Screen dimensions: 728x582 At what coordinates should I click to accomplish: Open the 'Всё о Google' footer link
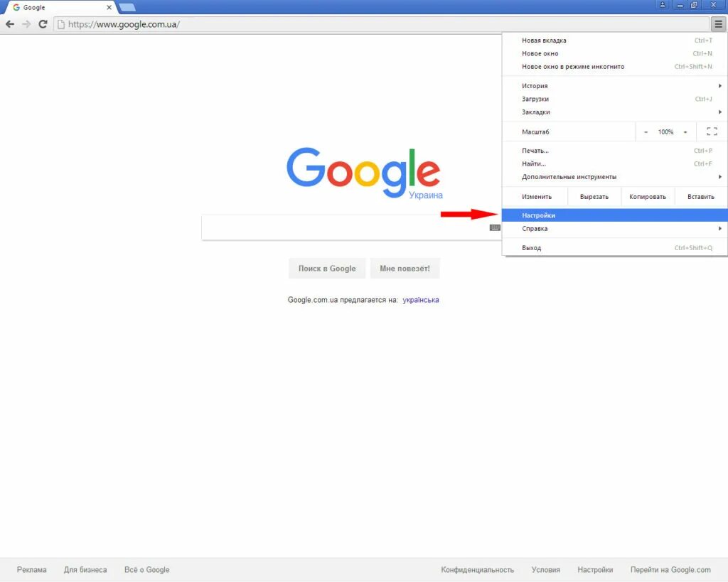pos(146,569)
